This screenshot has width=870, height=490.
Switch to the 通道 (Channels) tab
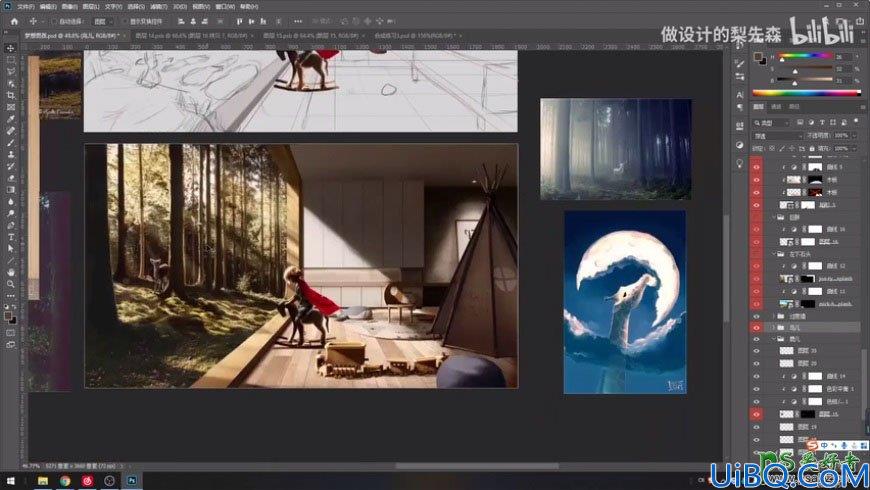click(x=776, y=107)
